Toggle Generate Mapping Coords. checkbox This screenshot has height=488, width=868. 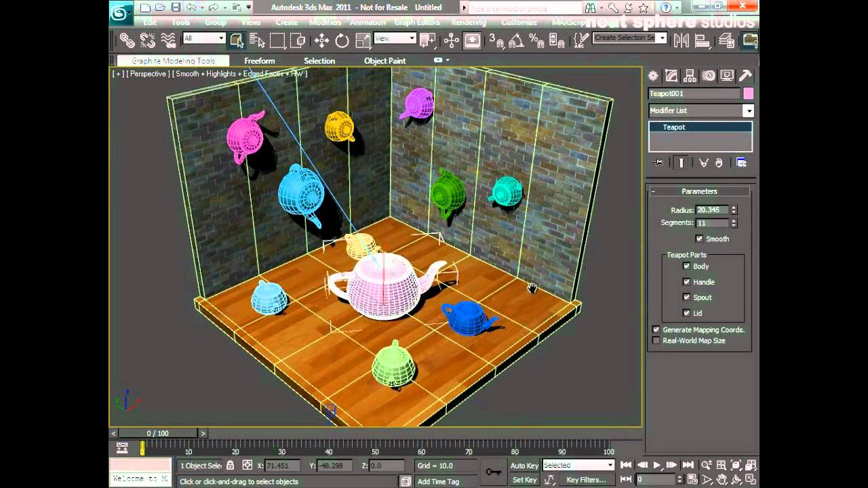(656, 329)
